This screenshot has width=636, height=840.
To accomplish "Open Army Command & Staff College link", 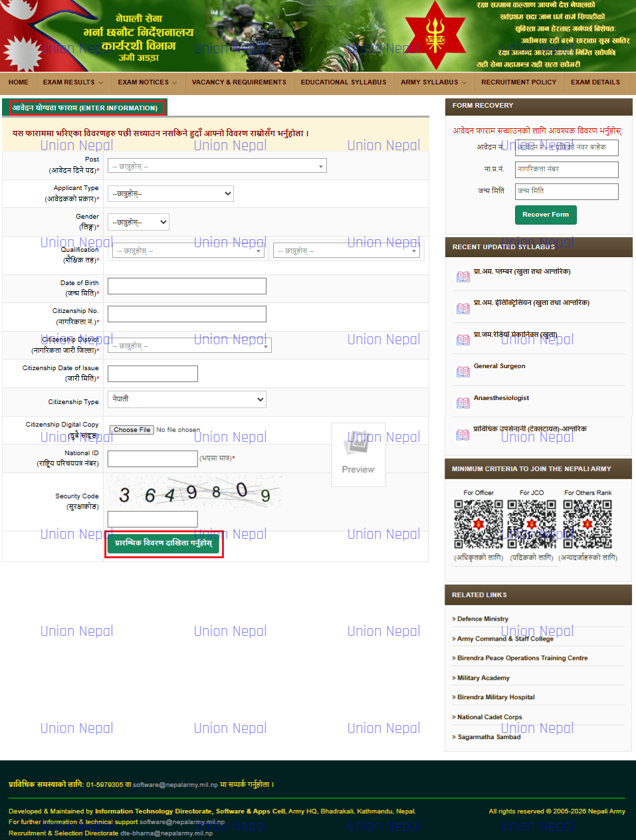I will [x=505, y=639].
